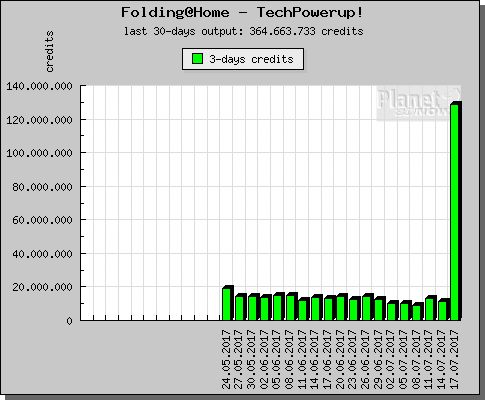Click the 3-days credits legend text
This screenshot has width=485, height=400.
(x=251, y=59)
